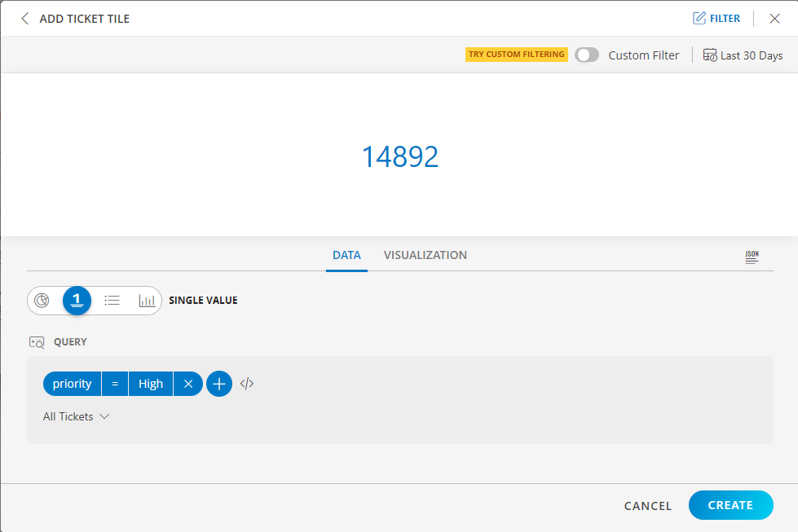This screenshot has width=798, height=532.
Task: Open the High value selector
Action: 150,383
